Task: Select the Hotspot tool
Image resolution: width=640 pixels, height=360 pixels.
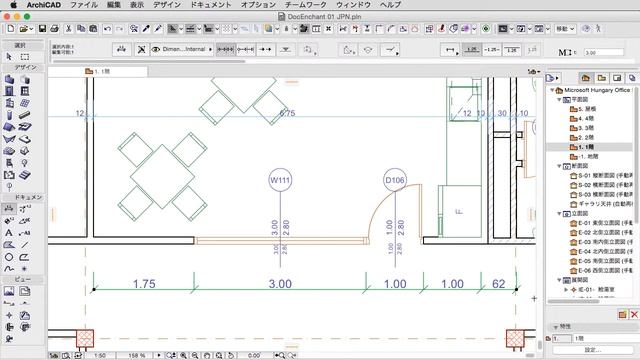Action: (25, 269)
